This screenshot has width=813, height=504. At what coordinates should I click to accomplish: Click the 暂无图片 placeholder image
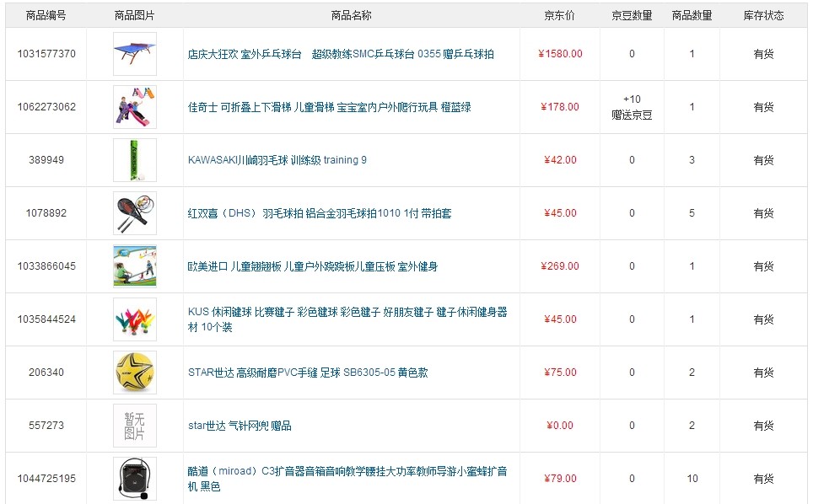(135, 426)
